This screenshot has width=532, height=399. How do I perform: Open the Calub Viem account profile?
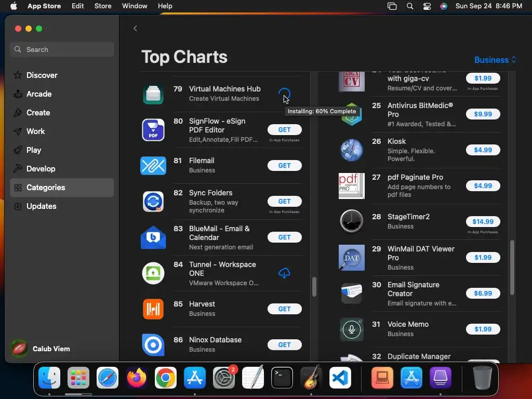41,349
